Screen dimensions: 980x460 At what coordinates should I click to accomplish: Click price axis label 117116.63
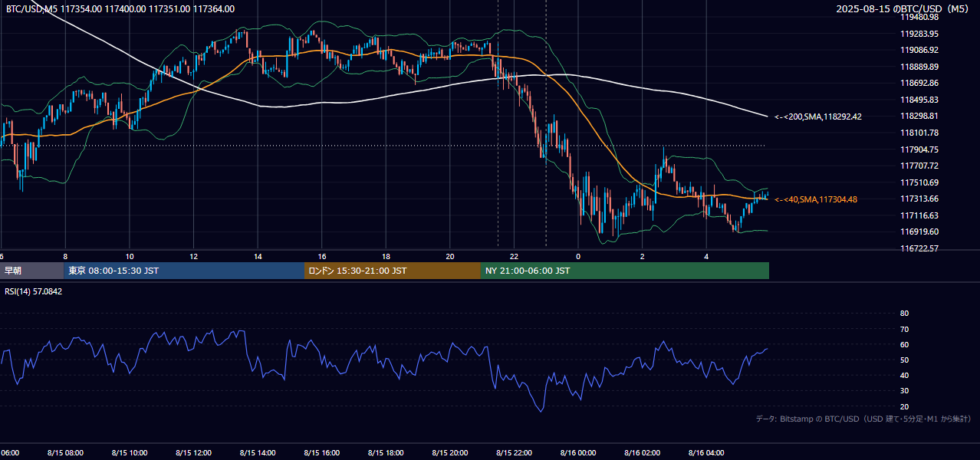click(919, 215)
